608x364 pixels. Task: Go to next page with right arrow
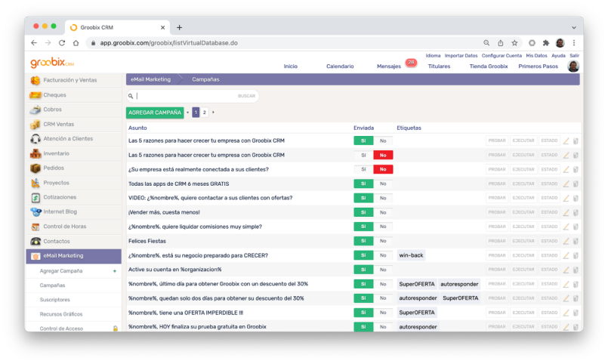[x=213, y=113]
